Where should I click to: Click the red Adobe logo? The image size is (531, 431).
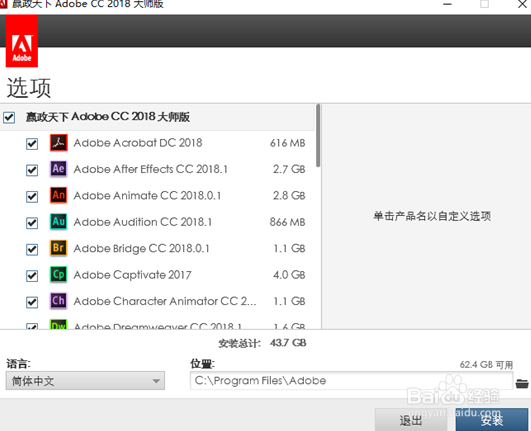(x=22, y=41)
